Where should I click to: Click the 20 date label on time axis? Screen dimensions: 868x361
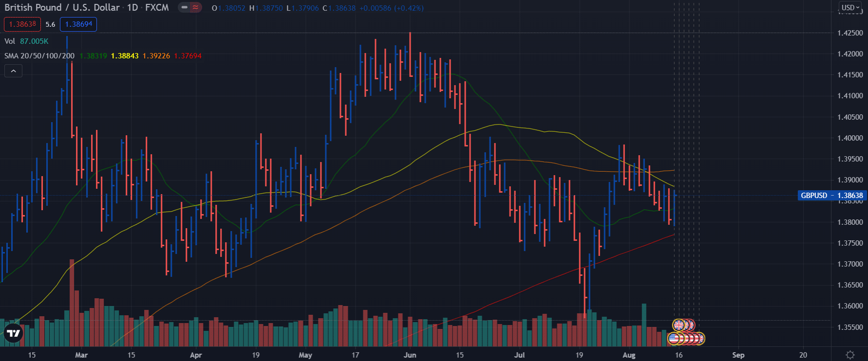[803, 355]
